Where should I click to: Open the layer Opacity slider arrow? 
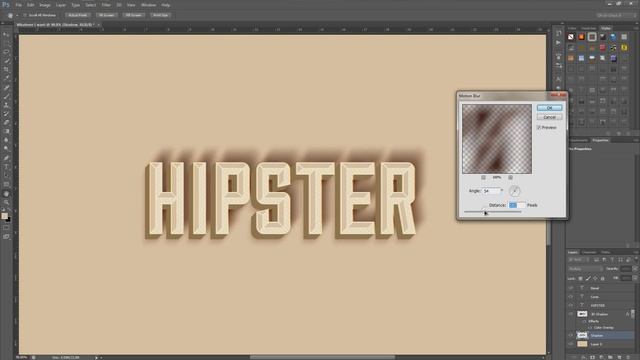(635, 269)
